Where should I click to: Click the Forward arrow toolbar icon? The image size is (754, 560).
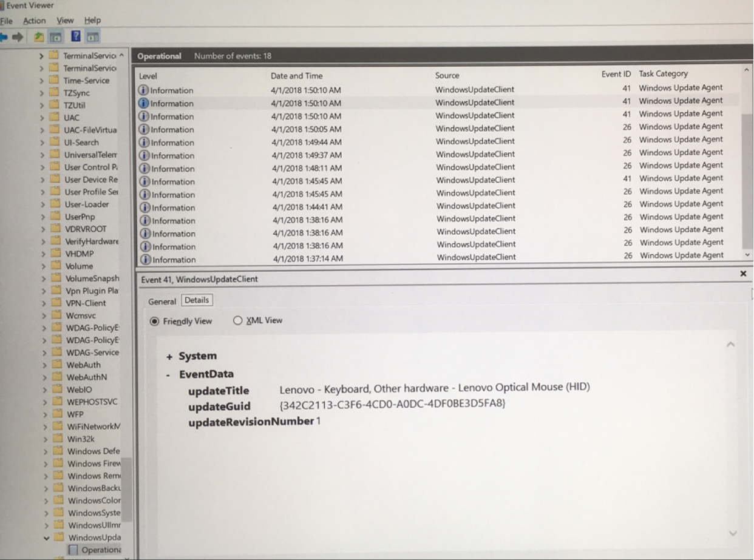[18, 37]
